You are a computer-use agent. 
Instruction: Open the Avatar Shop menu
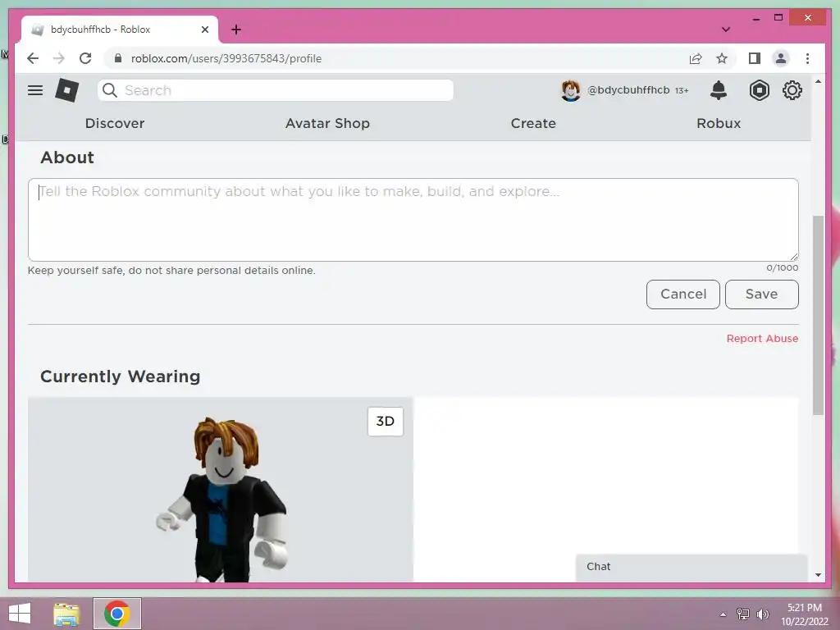pyautogui.click(x=327, y=123)
